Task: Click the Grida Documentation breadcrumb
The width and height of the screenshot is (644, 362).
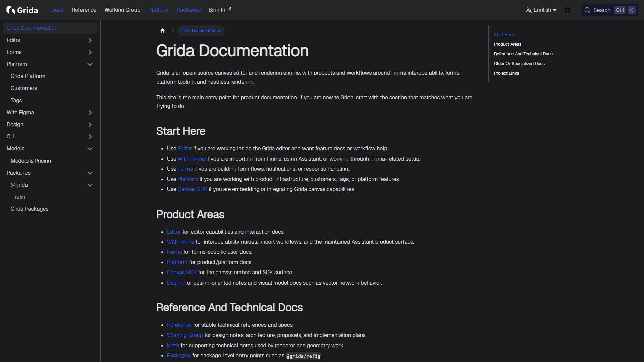Action: pos(201,31)
